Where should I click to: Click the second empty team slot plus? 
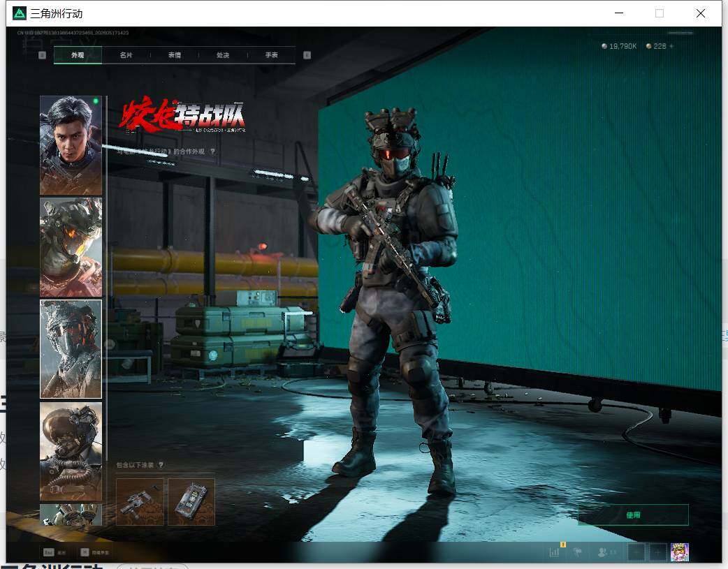[x=657, y=552]
